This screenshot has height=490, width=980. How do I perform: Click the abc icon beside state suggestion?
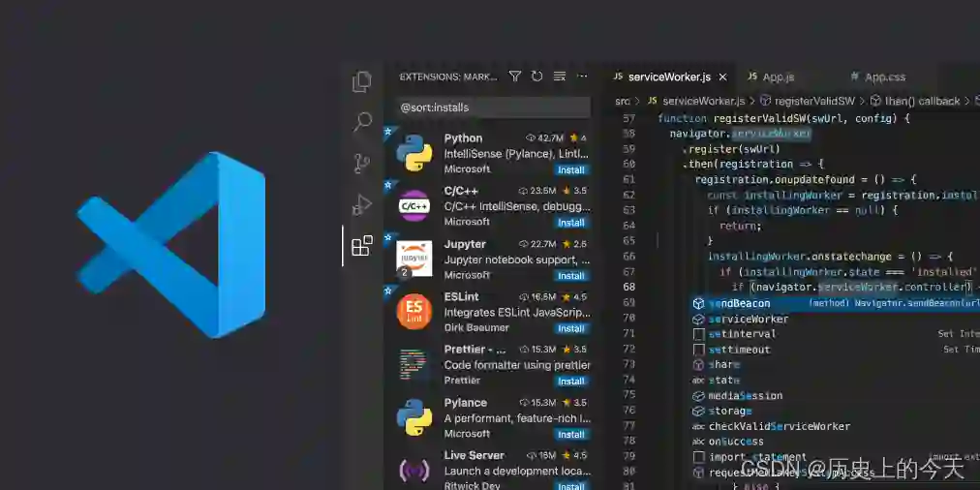click(698, 380)
